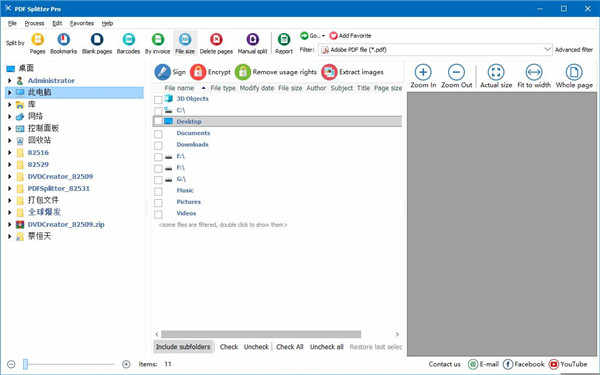This screenshot has width=600, height=375.
Task: Open the Delete pages tool
Action: [216, 39]
